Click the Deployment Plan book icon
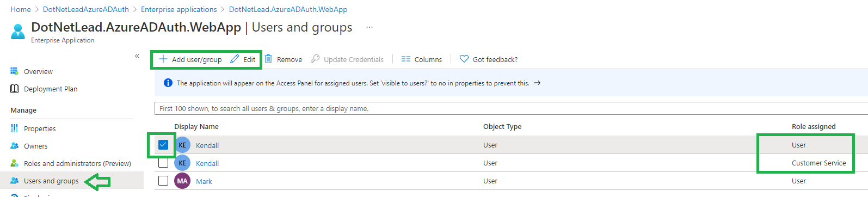The image size is (868, 197). (x=14, y=88)
